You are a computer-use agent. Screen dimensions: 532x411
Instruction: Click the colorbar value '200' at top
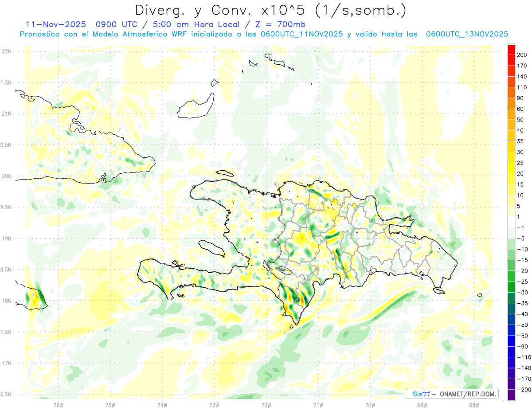522,55
